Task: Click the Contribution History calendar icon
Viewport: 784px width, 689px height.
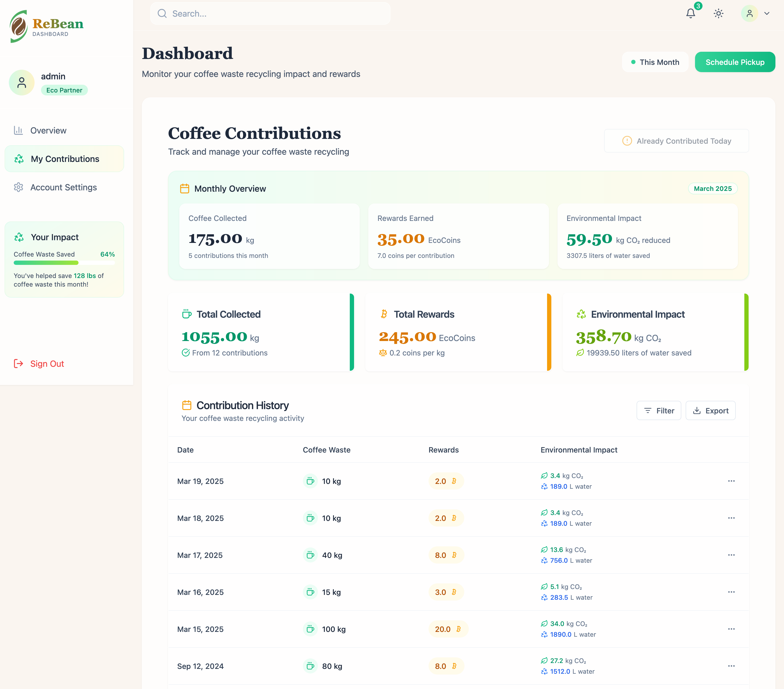Action: [187, 405]
